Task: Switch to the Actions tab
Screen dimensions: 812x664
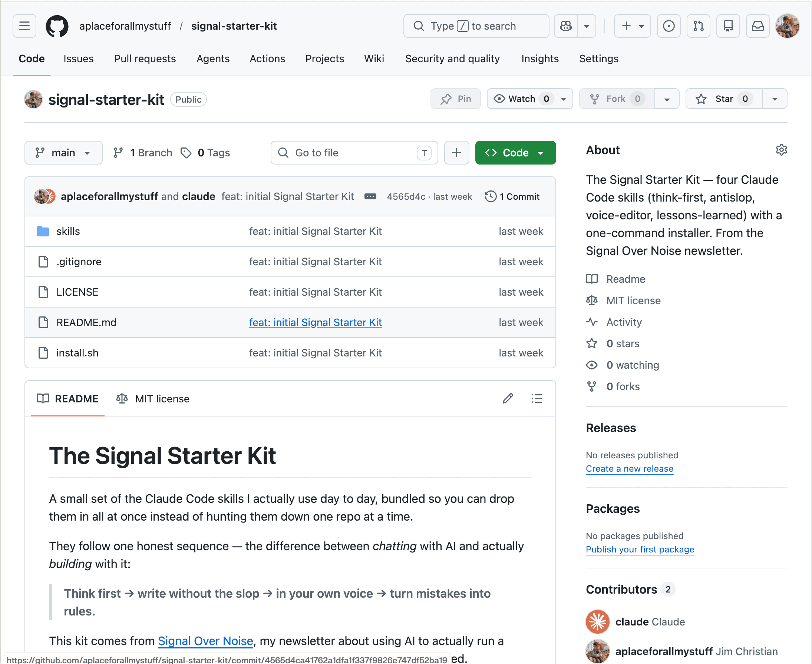Action: click(267, 59)
